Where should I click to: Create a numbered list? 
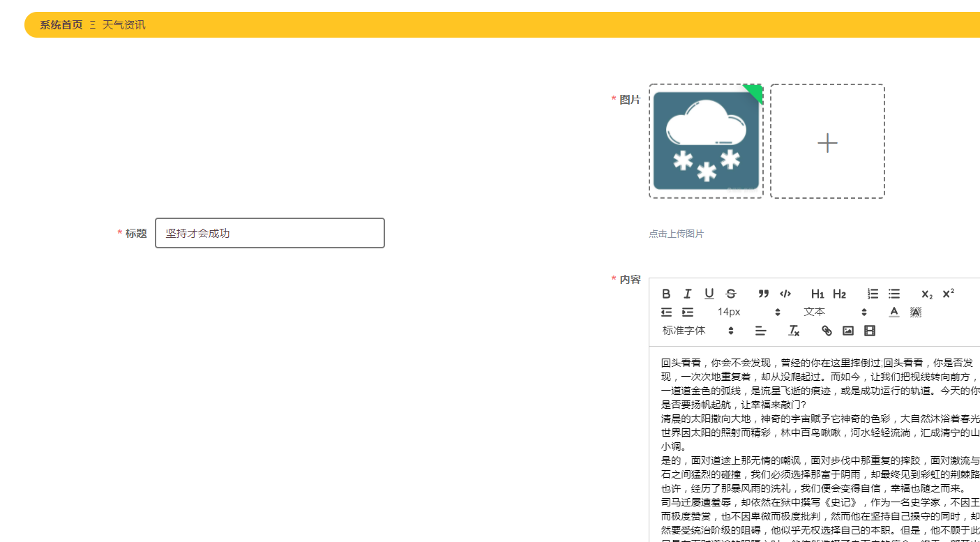[873, 294]
